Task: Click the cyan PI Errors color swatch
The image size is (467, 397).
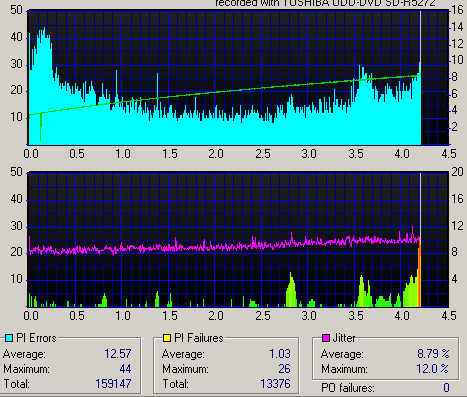Action: [x=9, y=338]
